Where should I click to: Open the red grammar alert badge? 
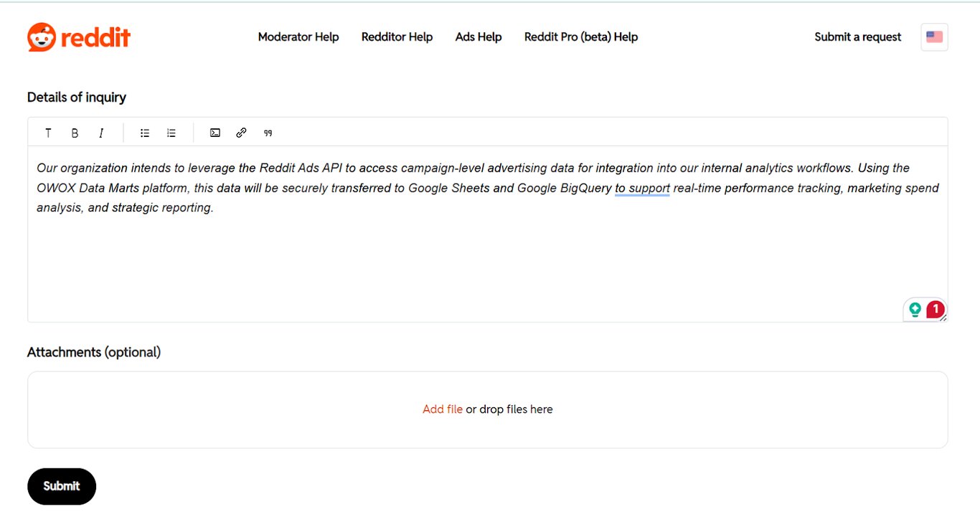tap(935, 309)
